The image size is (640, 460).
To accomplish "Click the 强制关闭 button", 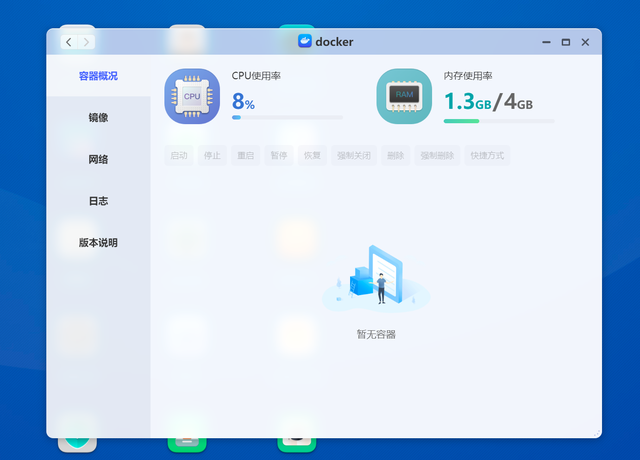I will [354, 156].
